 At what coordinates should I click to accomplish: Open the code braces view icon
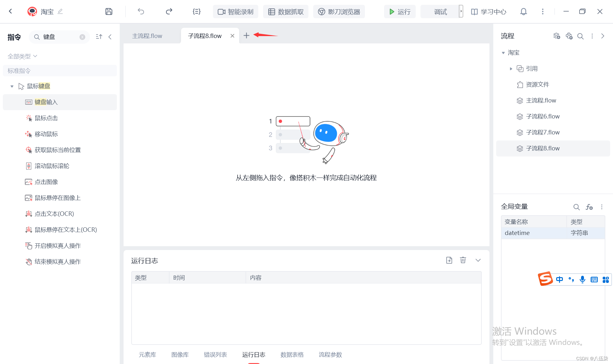tap(197, 12)
